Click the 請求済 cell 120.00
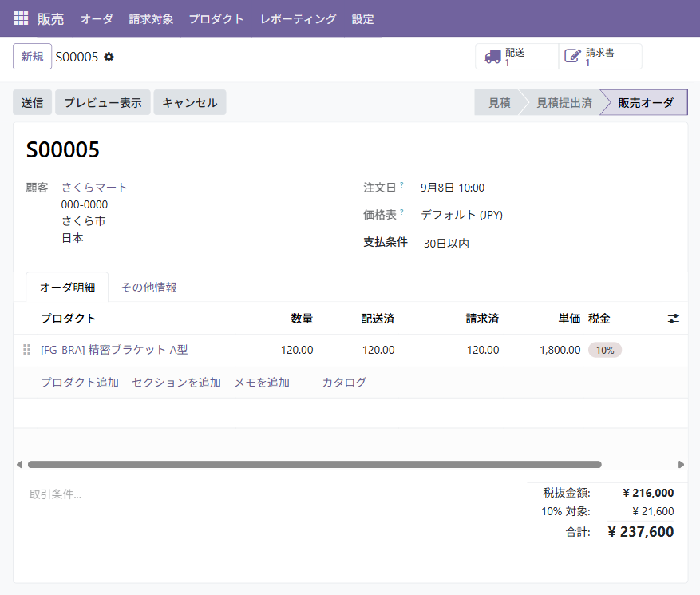700x595 pixels. [x=483, y=350]
